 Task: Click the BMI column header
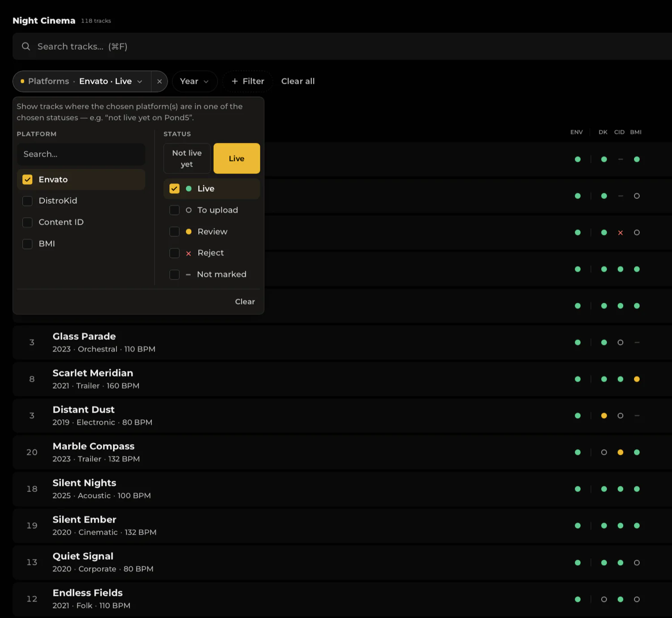tap(636, 132)
